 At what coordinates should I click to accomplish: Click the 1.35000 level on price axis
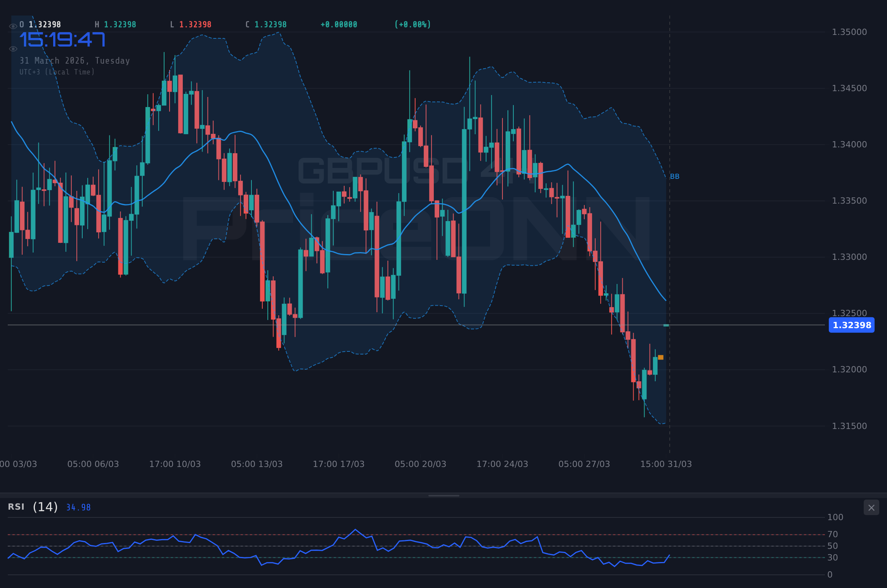(850, 32)
